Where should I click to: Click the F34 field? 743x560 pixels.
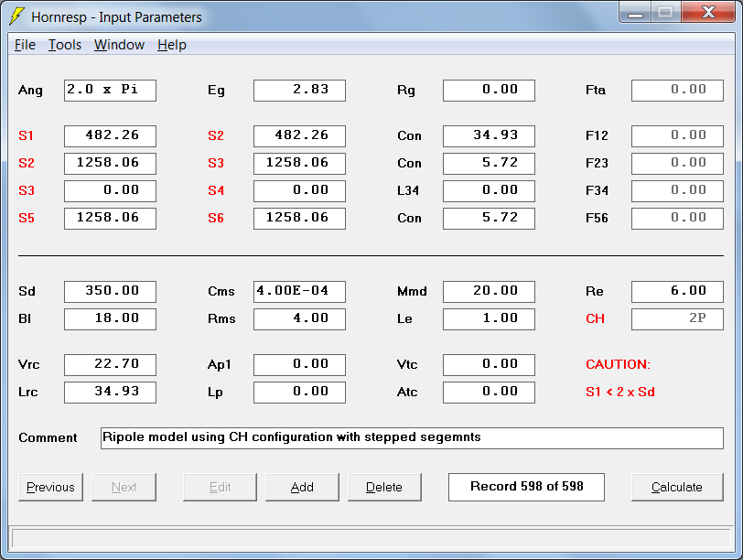pyautogui.click(x=678, y=191)
